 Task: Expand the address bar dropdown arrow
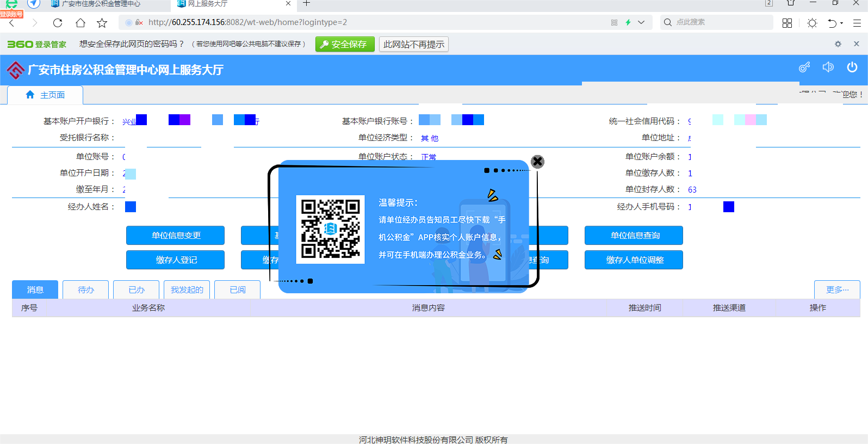point(641,22)
